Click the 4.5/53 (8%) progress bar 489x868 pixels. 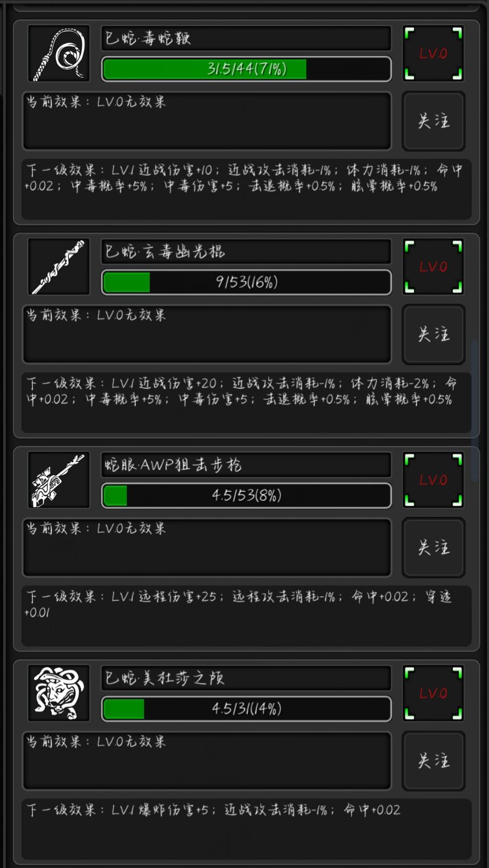pos(246,496)
